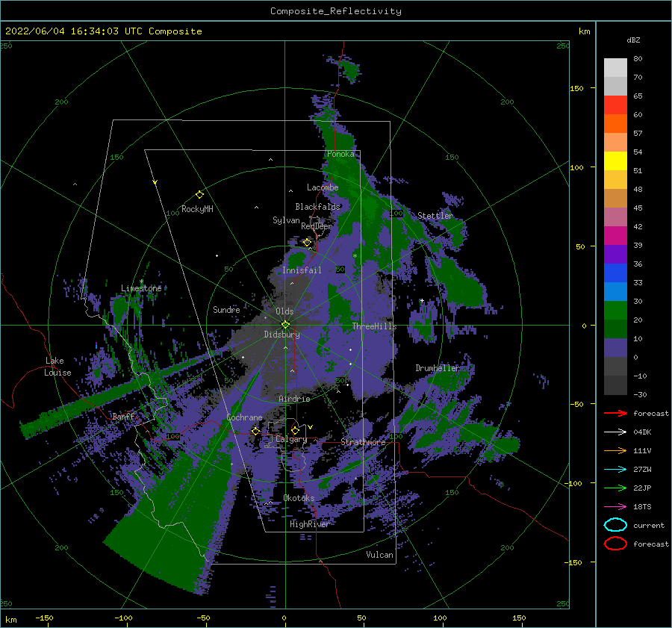This screenshot has height=628, width=672.
Task: Click the 2022/06/04 16:34:03 UTC timestamp
Action: tap(104, 31)
